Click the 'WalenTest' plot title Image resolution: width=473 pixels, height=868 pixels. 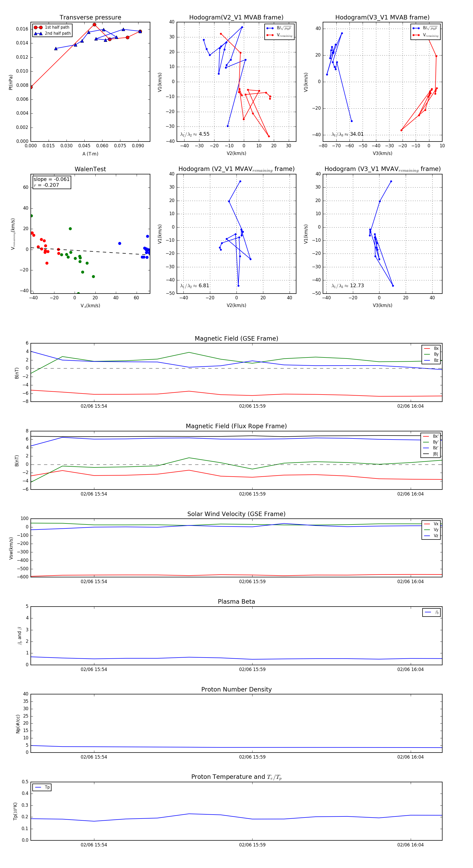pos(90,169)
